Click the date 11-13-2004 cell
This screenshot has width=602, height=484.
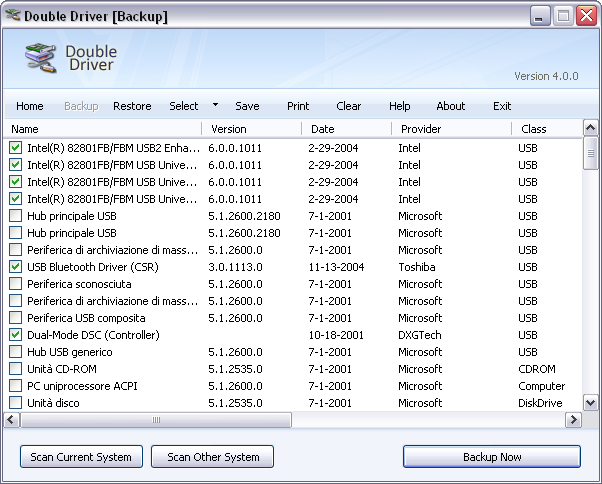(x=336, y=267)
